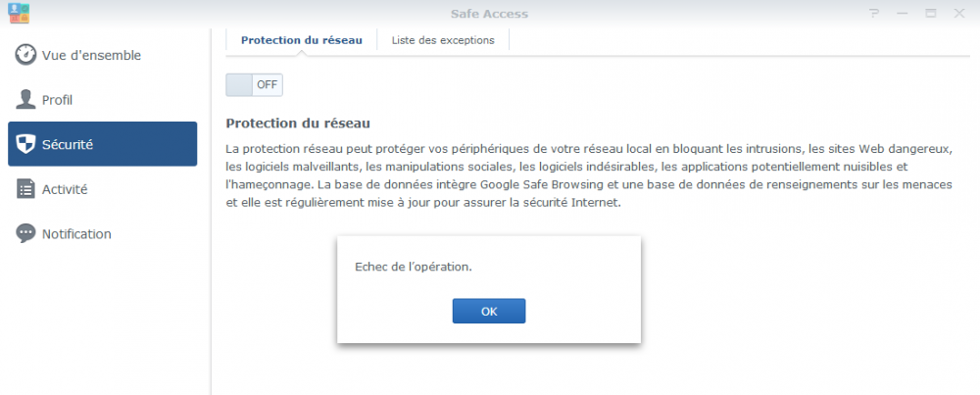This screenshot has width=980, height=395.
Task: Select the Sécurité label in sidebar
Action: (x=68, y=144)
